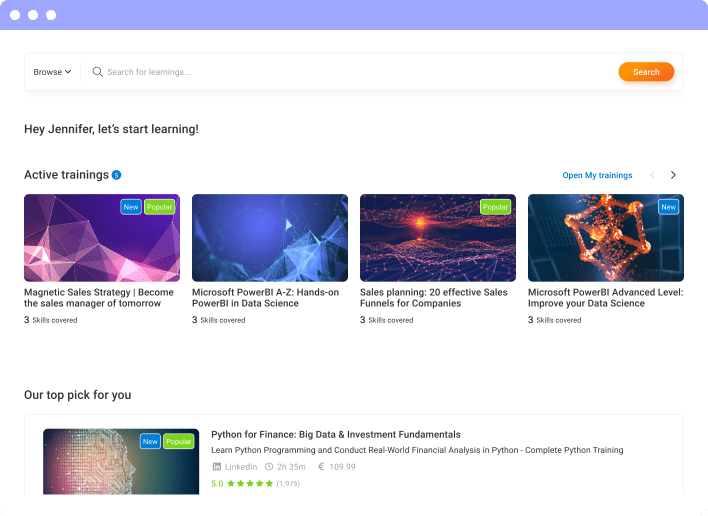This screenshot has width=708, height=516.
Task: Open the Magnetic Sales Strategy course thumbnail
Action: coord(102,238)
